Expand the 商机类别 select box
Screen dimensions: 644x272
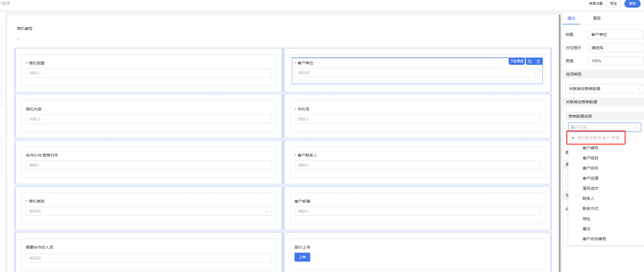pos(149,211)
